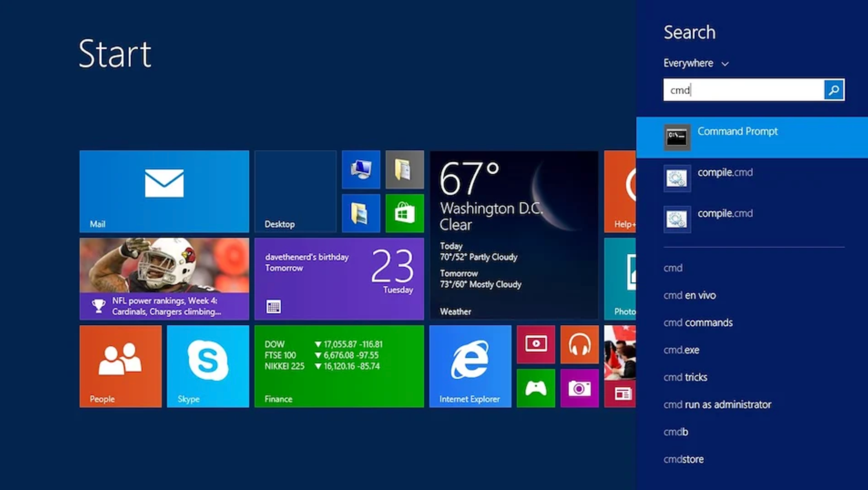
Task: Open the Desktop tile
Action: (x=295, y=191)
